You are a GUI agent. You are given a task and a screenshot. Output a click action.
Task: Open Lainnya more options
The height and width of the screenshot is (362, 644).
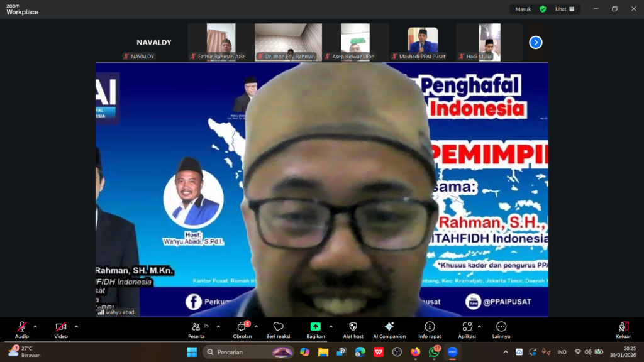tap(501, 330)
